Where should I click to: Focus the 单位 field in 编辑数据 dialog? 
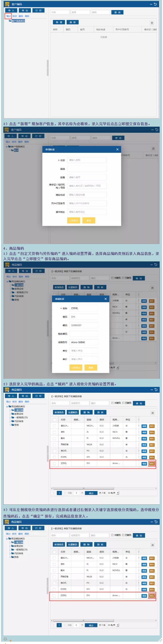tap(84, 351)
